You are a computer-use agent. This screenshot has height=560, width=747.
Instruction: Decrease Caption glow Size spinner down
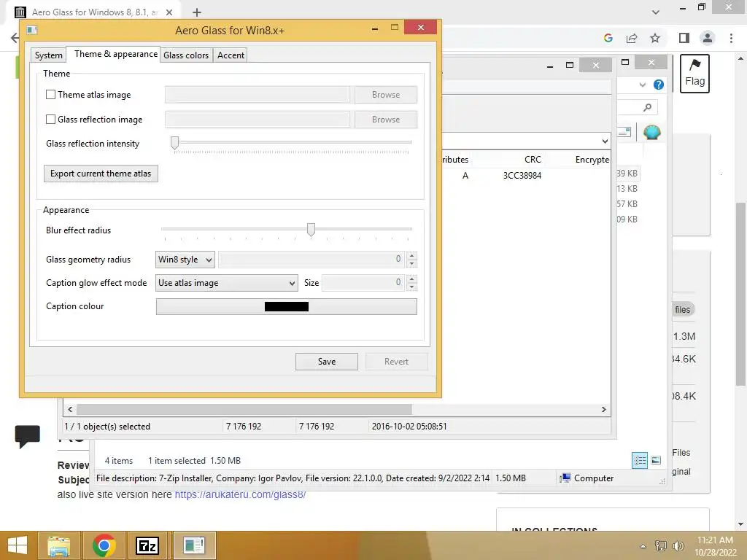(412, 287)
